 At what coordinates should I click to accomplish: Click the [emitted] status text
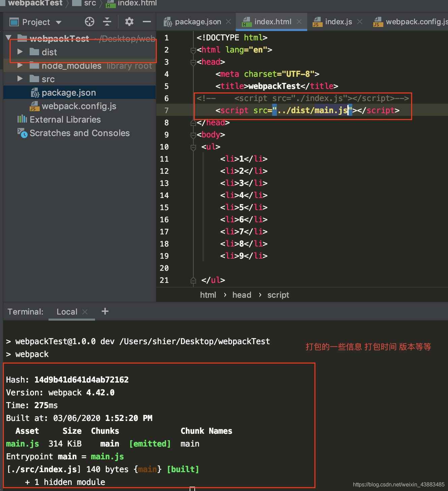click(x=150, y=444)
